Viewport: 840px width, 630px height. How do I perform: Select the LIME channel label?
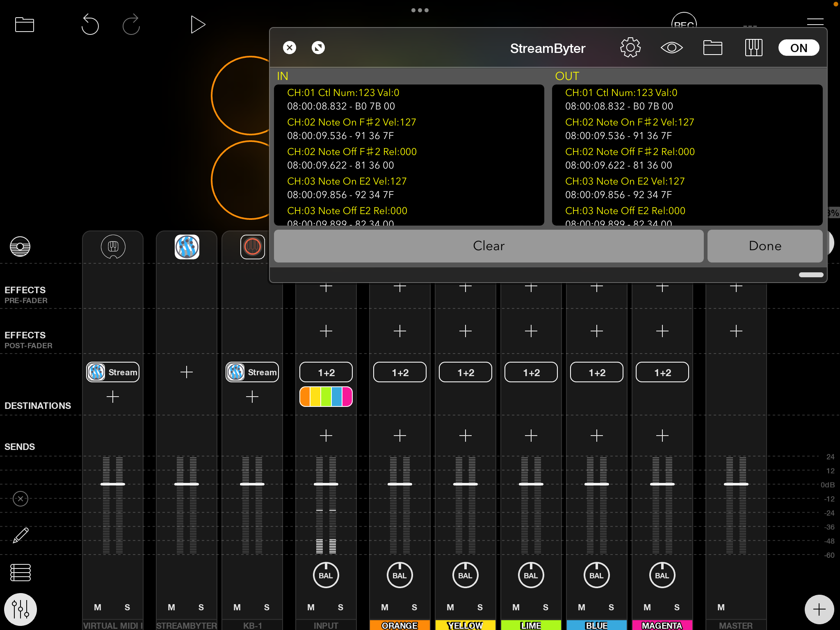[x=531, y=625]
